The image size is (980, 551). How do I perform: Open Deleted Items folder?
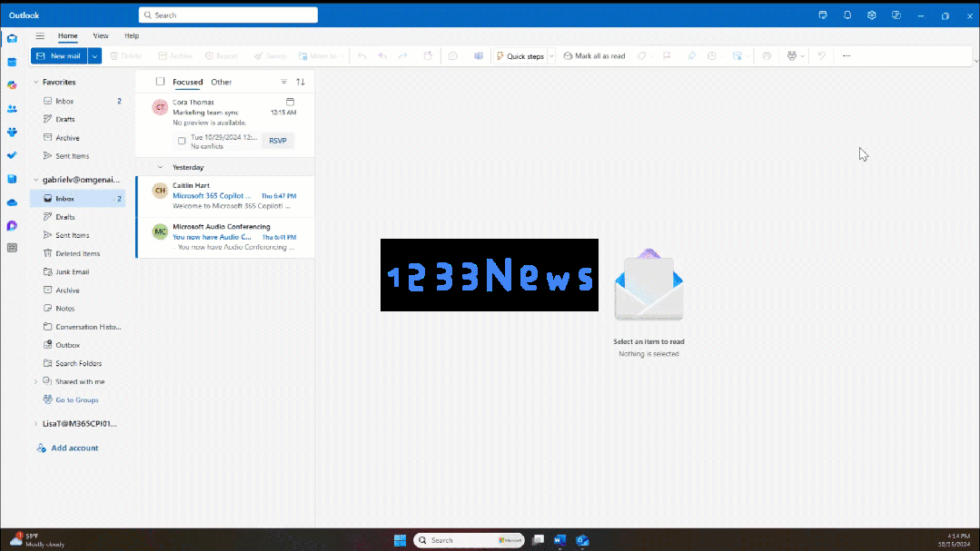pyautogui.click(x=77, y=253)
